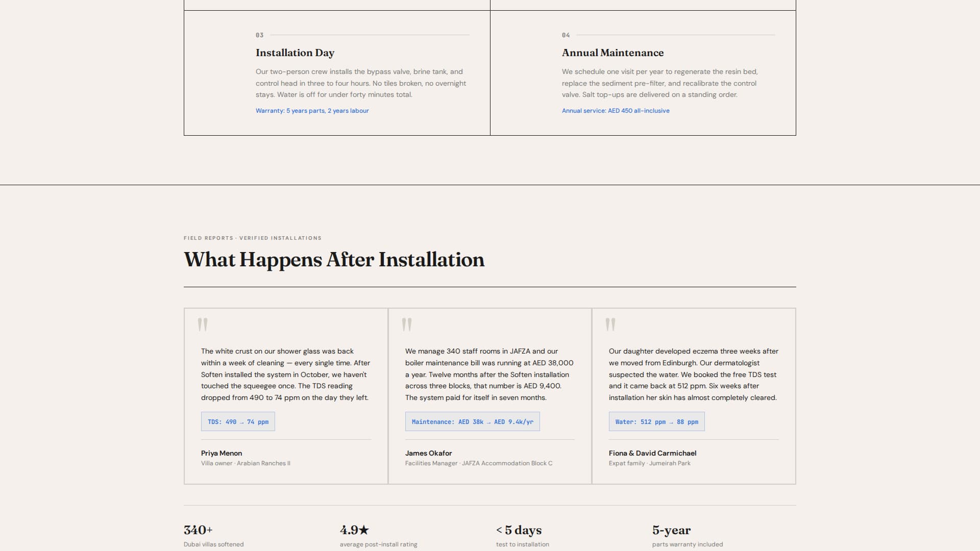Click 'Villa owner · Arabian Ranches II' subtitle

coord(246,464)
